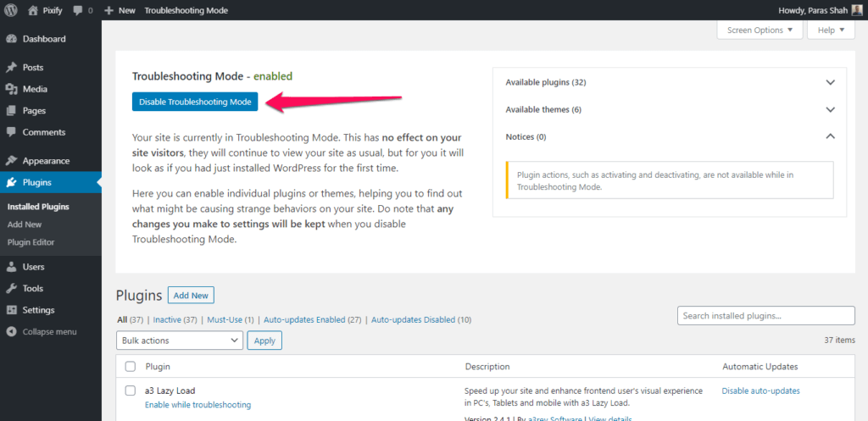Viewport: 868px width, 421px height.
Task: Click the plus New icon in admin bar
Action: pos(109,10)
